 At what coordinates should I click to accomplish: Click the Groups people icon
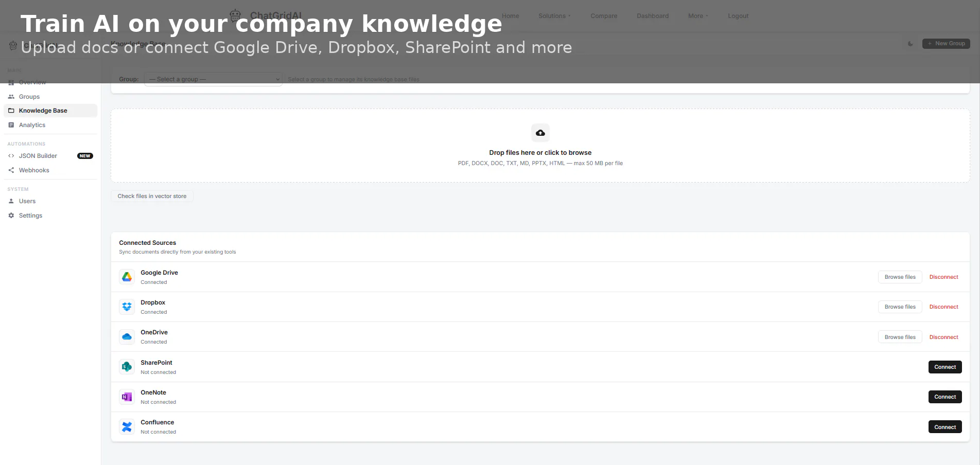[x=11, y=97]
